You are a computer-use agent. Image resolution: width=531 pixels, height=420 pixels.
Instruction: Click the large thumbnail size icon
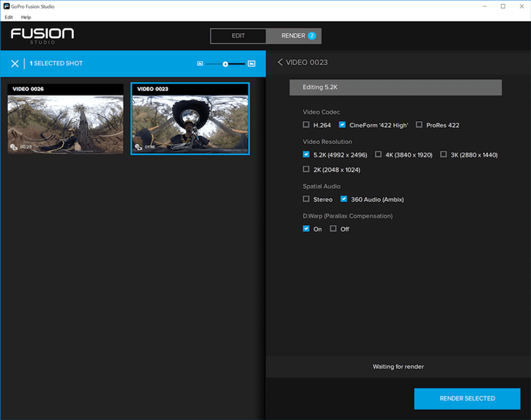(252, 64)
